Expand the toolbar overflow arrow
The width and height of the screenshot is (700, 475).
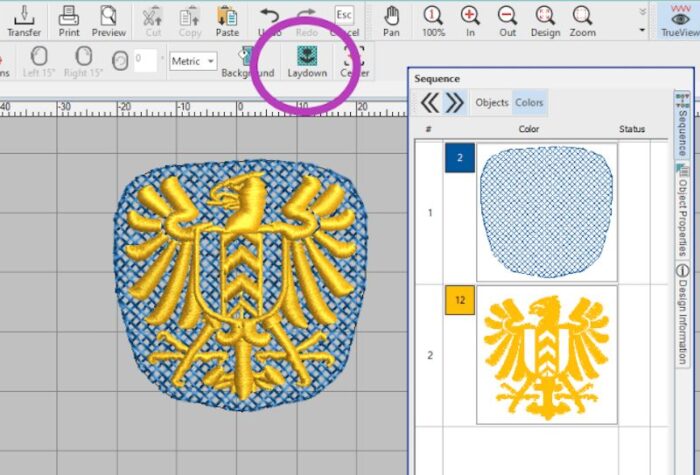[641, 30]
